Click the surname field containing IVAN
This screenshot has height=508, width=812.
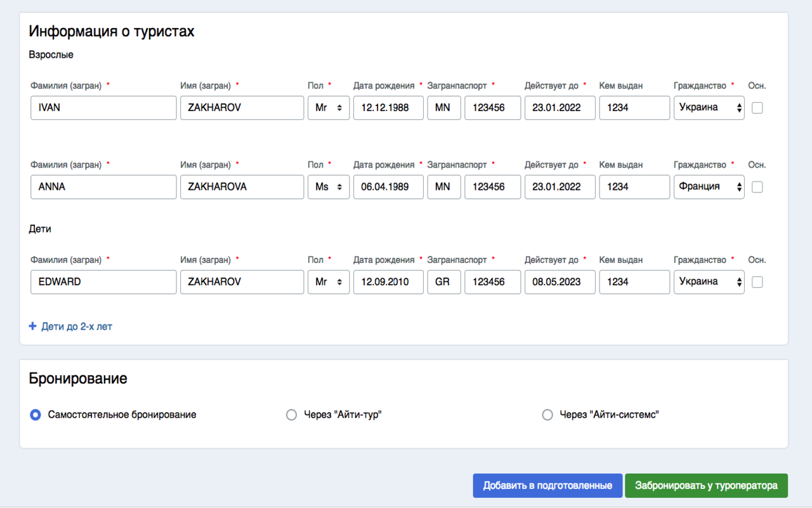(x=103, y=108)
